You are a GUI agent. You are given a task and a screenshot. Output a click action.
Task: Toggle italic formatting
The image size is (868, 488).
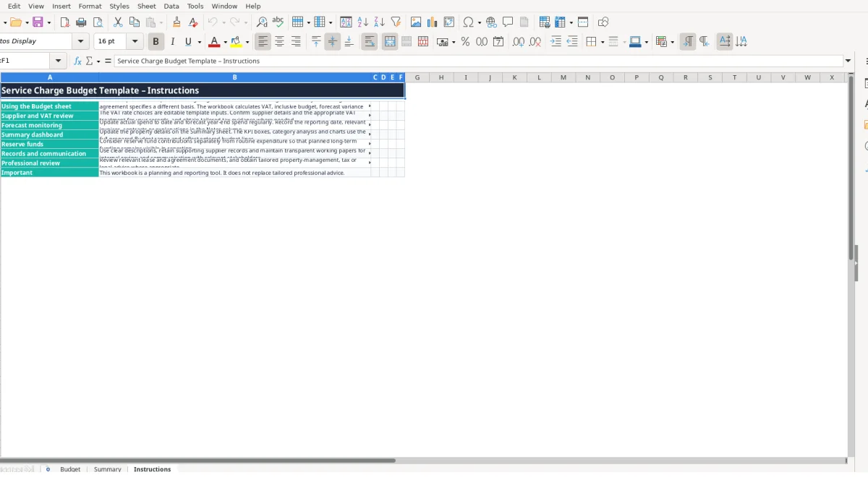click(x=172, y=42)
